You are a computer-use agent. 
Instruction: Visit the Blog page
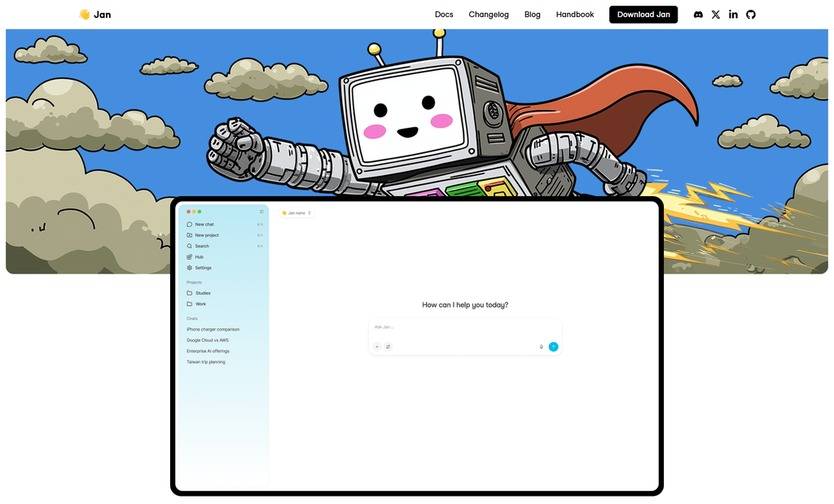tap(533, 15)
